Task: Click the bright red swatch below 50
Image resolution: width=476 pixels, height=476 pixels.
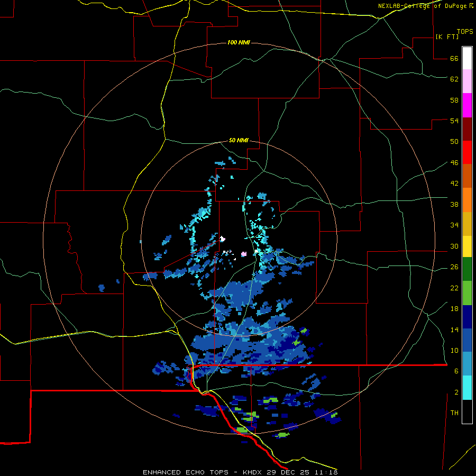Action: (467, 152)
